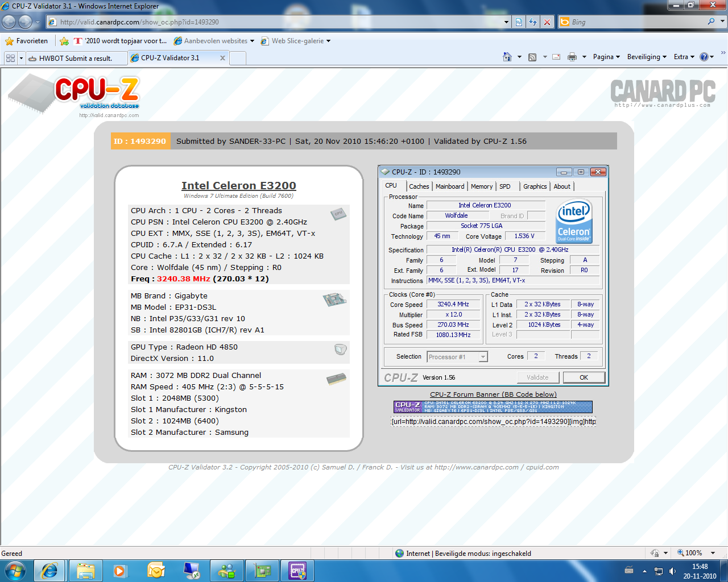Go back with the browser Back arrow
Screen dimensions: 728x582
pos(9,22)
